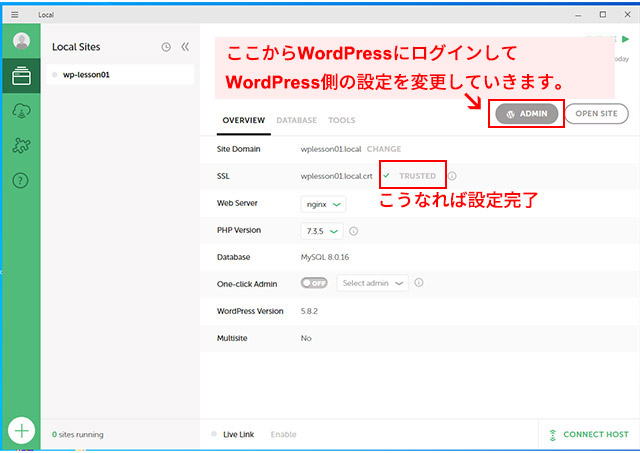Collapse the Local Sites panel
Viewport: 640px width, 453px height.
point(185,47)
